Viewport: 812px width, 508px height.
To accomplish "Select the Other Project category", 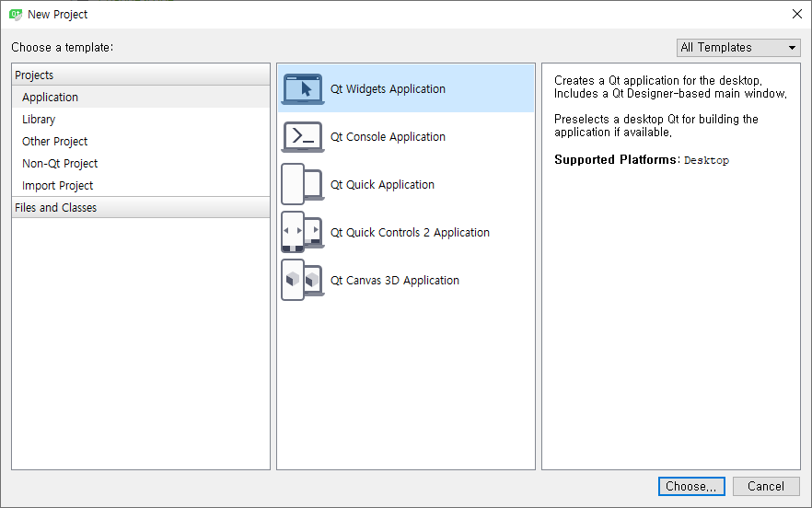I will coord(141,142).
